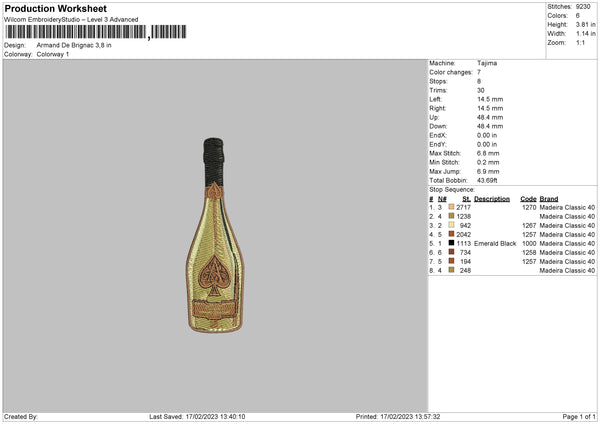Click the barcode below the worksheet title
This screenshot has width=600, height=424.
tap(96, 32)
